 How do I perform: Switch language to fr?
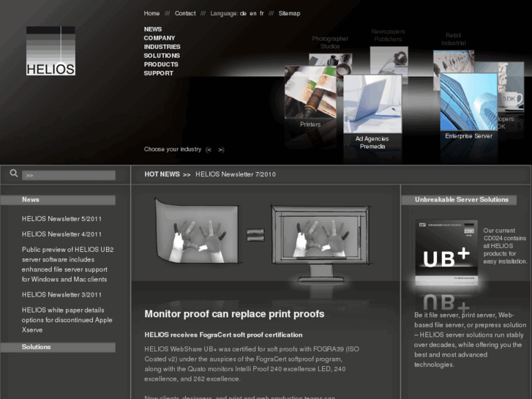pyautogui.click(x=262, y=13)
